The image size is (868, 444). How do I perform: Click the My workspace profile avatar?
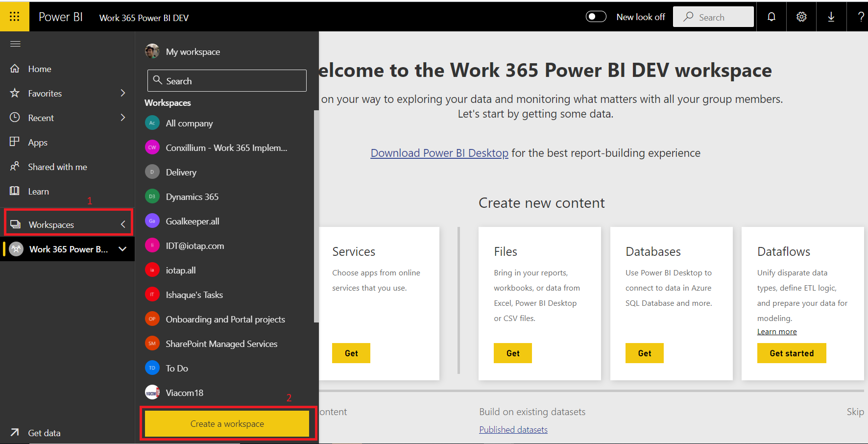click(152, 51)
